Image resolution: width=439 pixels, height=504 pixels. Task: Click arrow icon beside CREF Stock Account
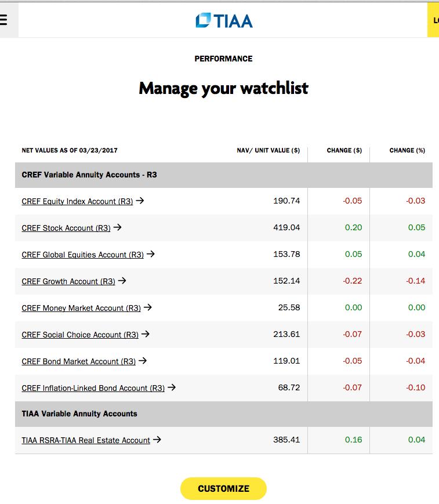pyautogui.click(x=117, y=227)
